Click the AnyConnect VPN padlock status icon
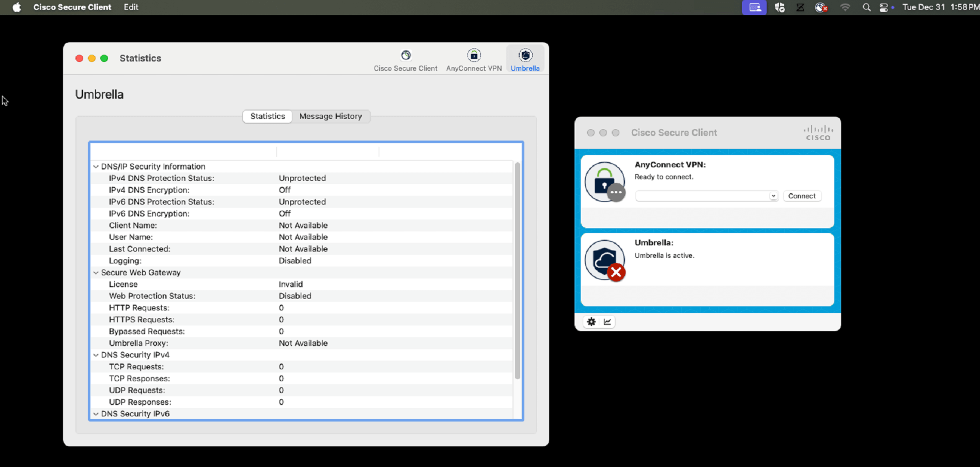980x467 pixels. [x=605, y=182]
